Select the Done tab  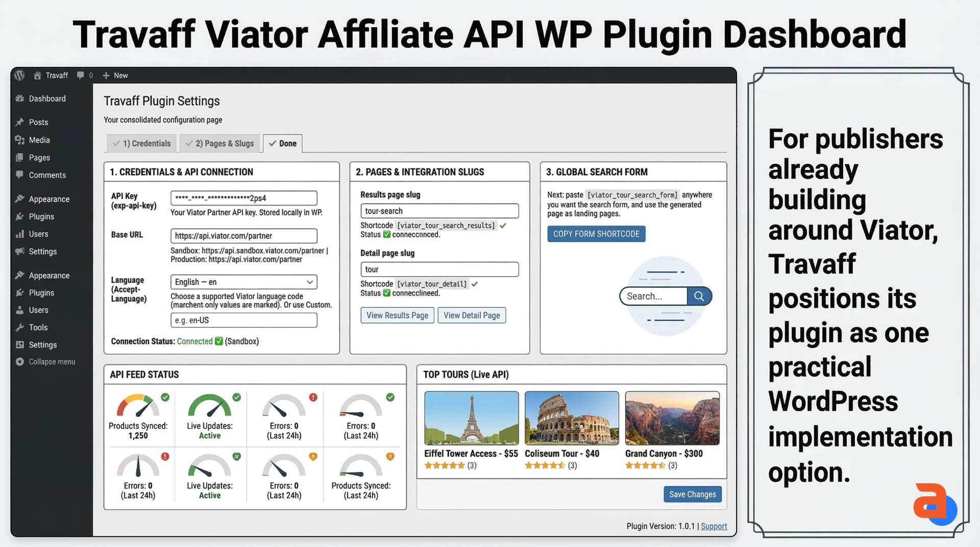click(282, 143)
